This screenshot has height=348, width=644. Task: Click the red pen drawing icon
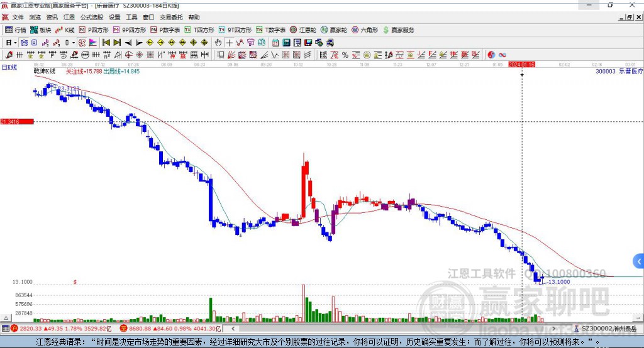pyautogui.click(x=9, y=55)
